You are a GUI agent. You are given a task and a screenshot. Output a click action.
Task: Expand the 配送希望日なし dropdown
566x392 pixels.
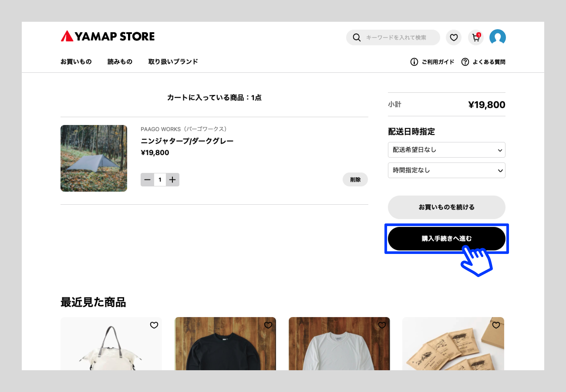point(446,150)
